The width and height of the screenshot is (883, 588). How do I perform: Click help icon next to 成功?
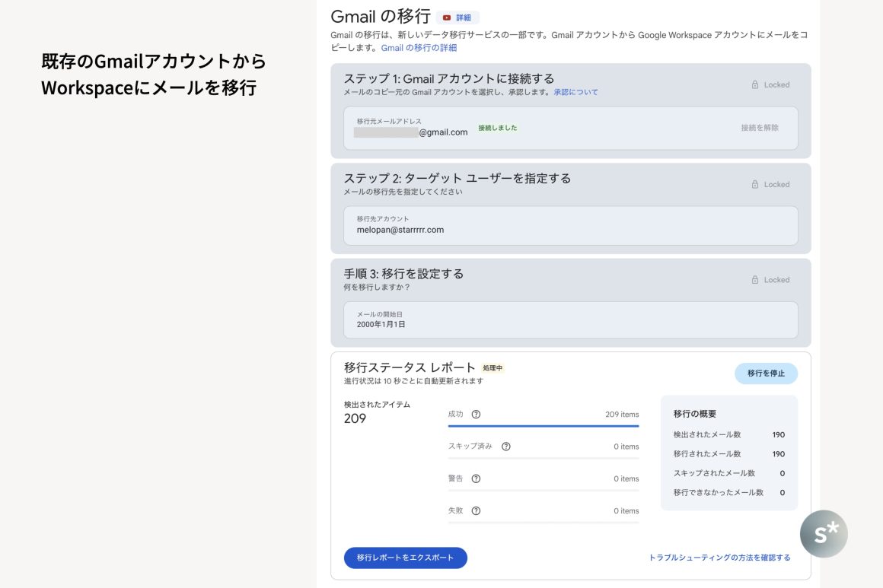[476, 415]
